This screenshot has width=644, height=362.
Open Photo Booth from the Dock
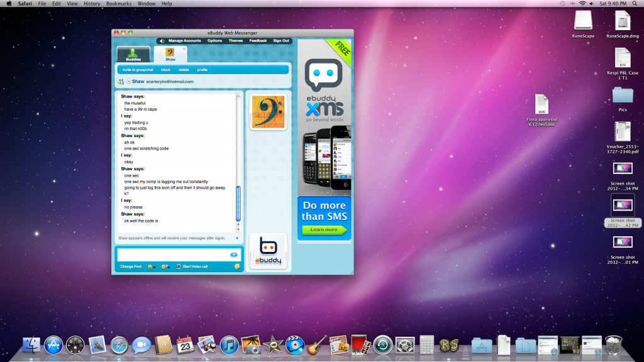(361, 345)
